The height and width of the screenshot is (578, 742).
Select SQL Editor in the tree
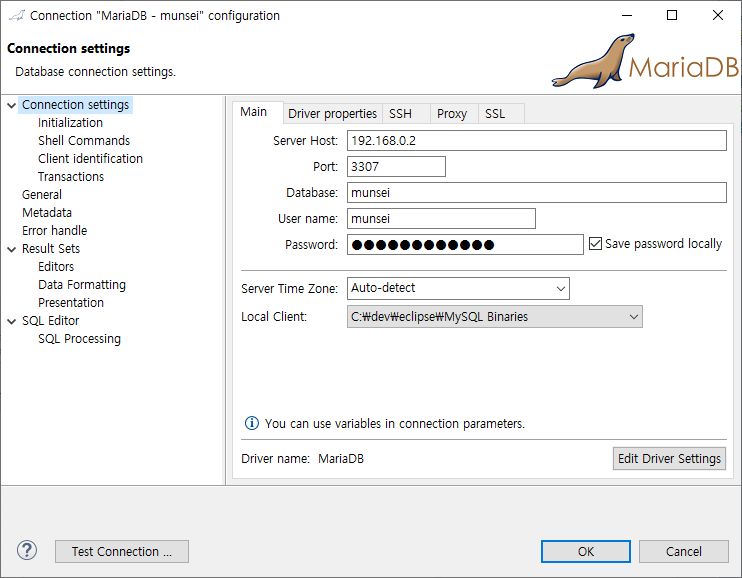pyautogui.click(x=50, y=320)
